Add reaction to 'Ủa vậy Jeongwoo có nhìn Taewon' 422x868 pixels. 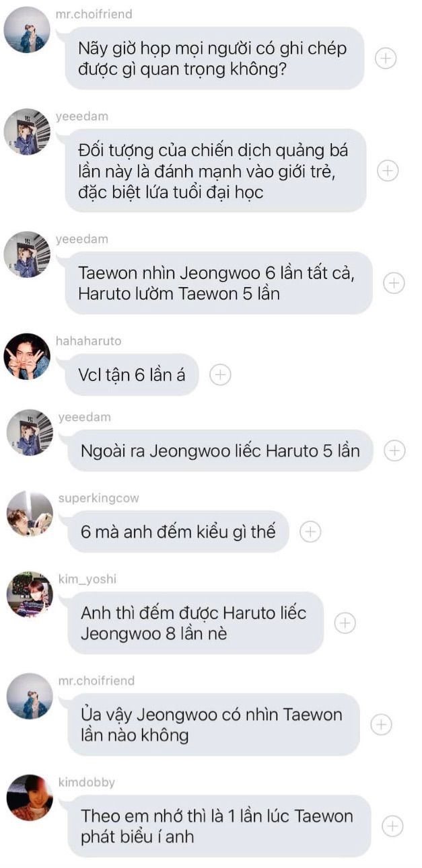pos(382,724)
